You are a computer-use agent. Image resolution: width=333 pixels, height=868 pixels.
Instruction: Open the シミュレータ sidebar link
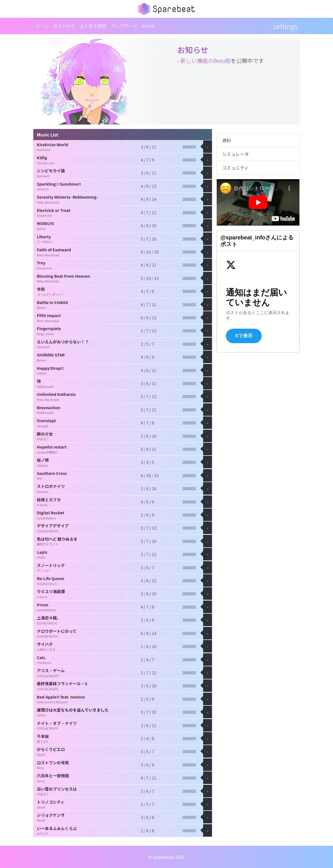[258, 154]
